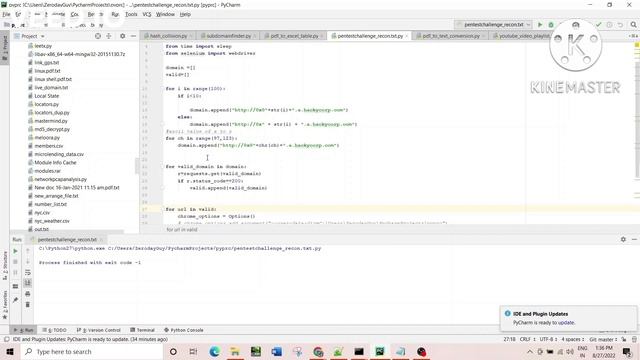The height and width of the screenshot is (360, 640).
Task: Select md5_decrypt.py in Project tree
Action: click(x=52, y=129)
